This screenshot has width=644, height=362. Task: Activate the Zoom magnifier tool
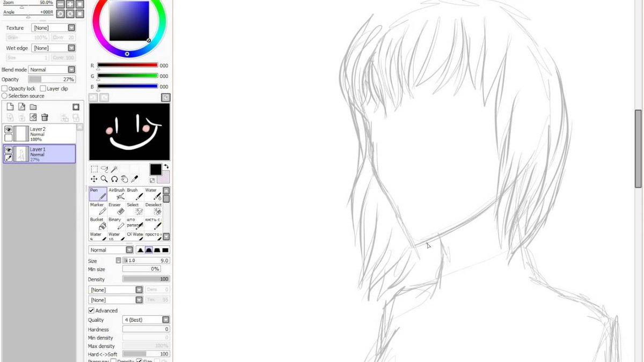pos(104,179)
